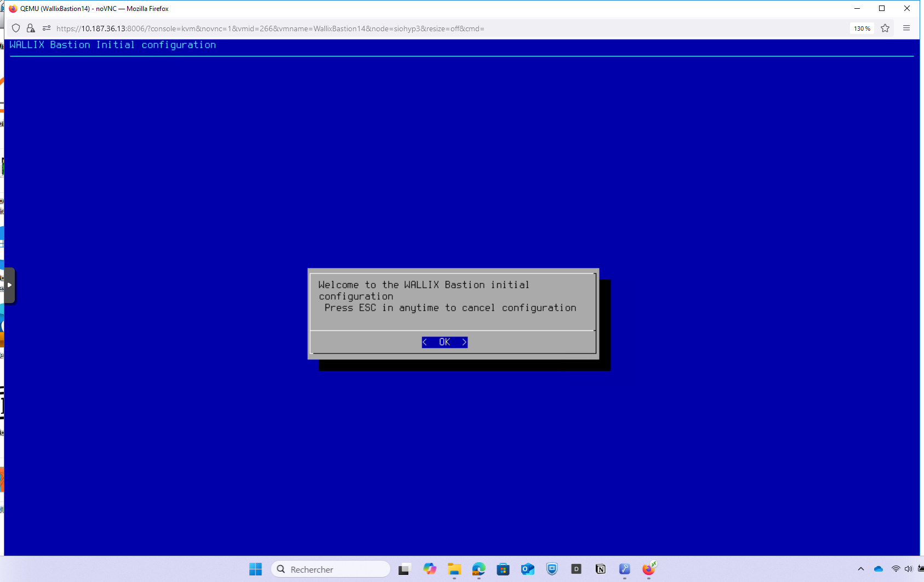Expand the noVNC control panel handle
The image size is (924, 582).
point(9,285)
